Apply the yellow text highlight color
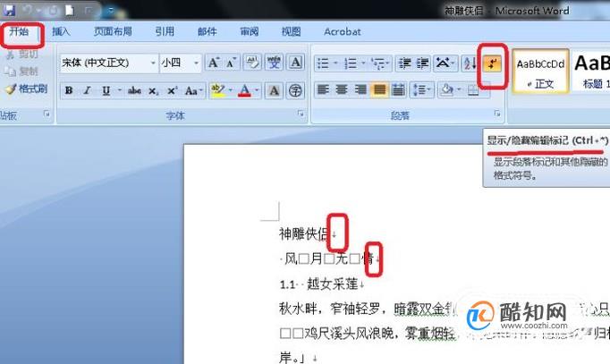The width and height of the screenshot is (610, 364). point(218,90)
